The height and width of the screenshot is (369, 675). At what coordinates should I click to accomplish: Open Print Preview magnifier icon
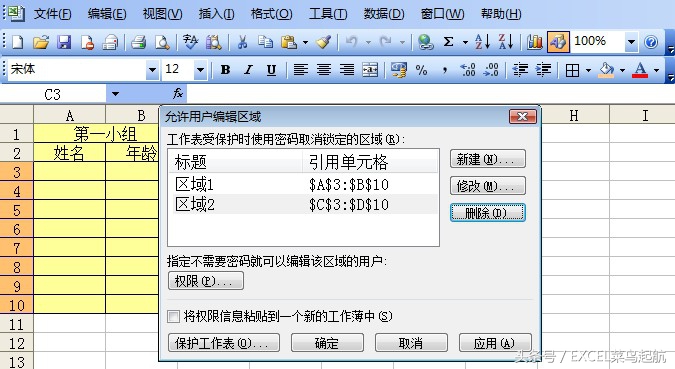pyautogui.click(x=162, y=42)
